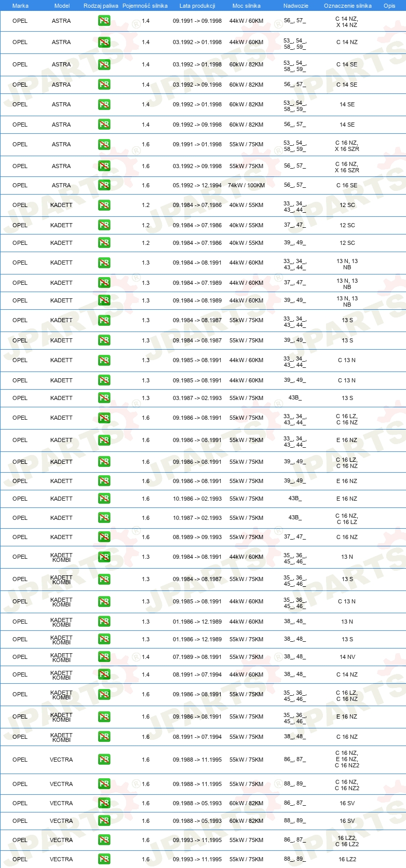Select the engine code cell C 16 SE

coord(347,185)
